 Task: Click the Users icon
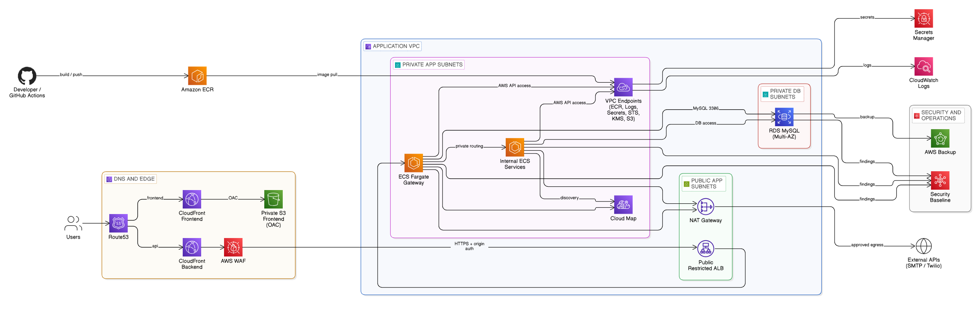[73, 223]
